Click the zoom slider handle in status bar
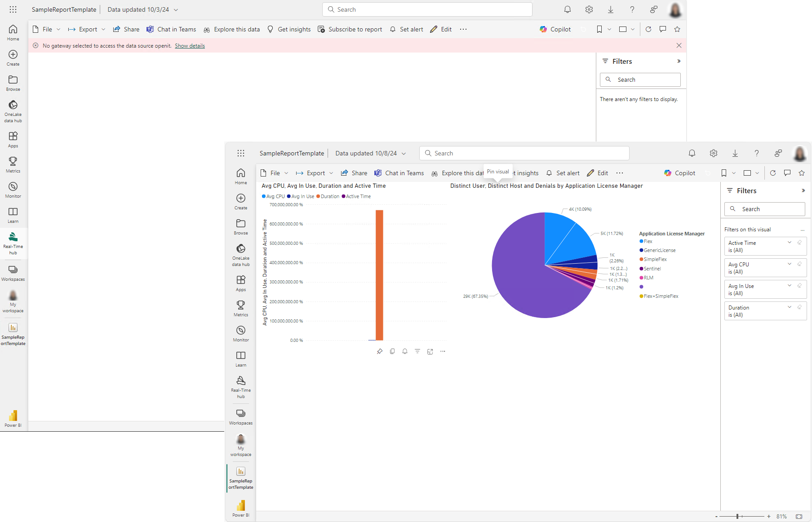 (x=737, y=517)
